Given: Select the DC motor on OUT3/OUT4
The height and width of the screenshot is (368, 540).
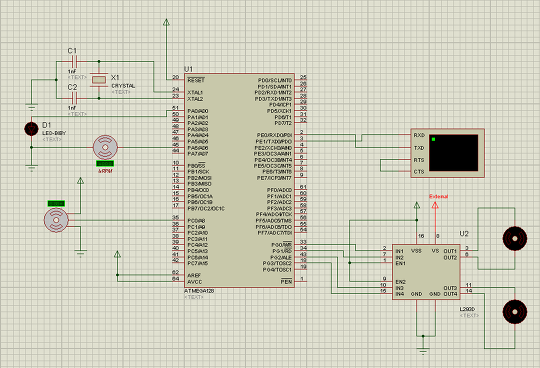Looking at the screenshot, I should 515,312.
